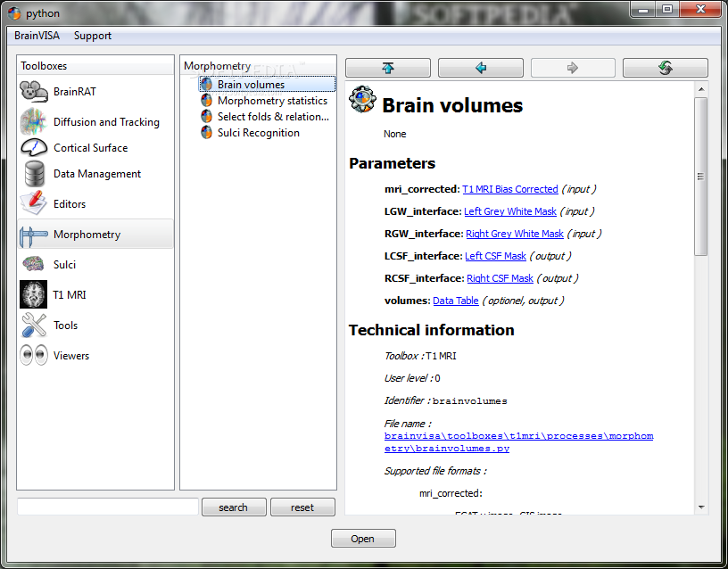Click the gear icon beside Brain volumes heading

click(362, 99)
